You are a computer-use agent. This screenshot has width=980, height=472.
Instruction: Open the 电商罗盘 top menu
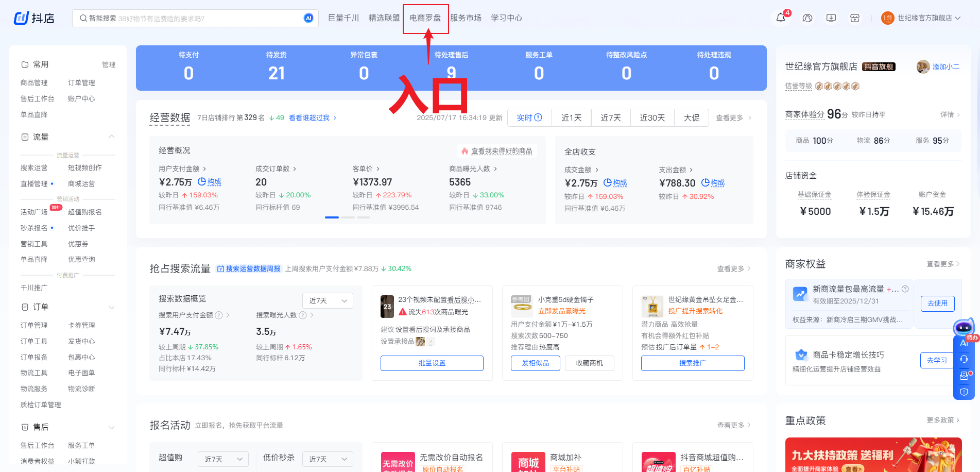coord(425,18)
